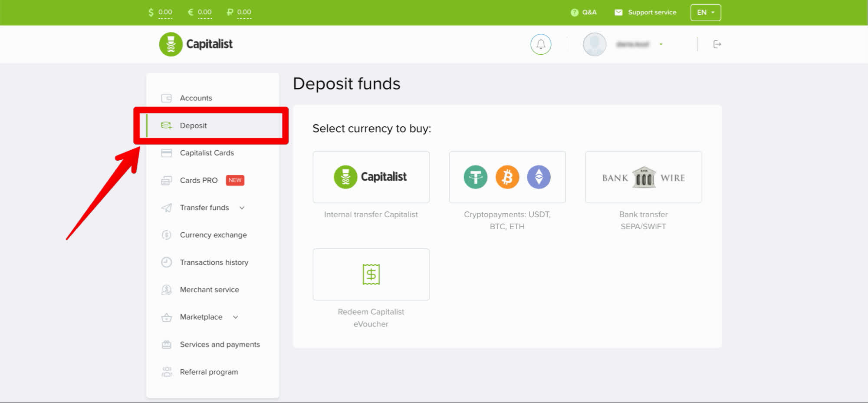This screenshot has width=868, height=403.
Task: Click the Q&A question mark icon
Action: (575, 13)
